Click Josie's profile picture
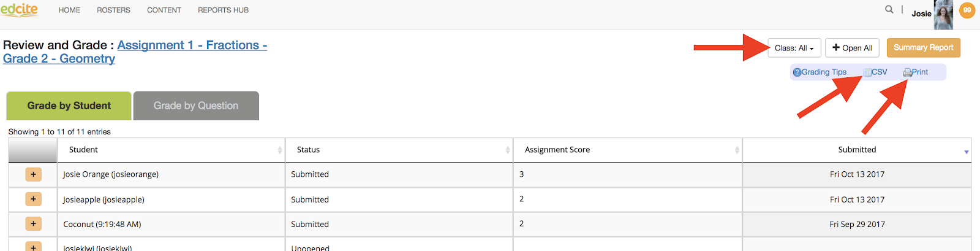Screen dimensions: 980x251 click(943, 15)
